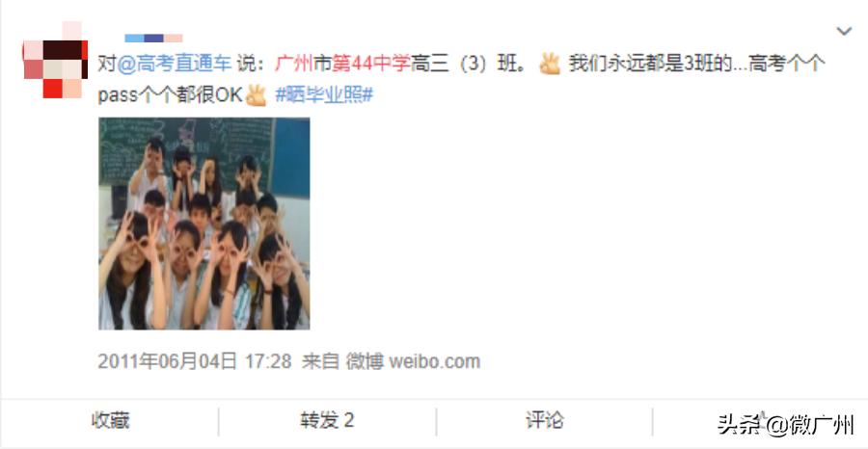Open the @高考直通车 mention link

(174, 64)
